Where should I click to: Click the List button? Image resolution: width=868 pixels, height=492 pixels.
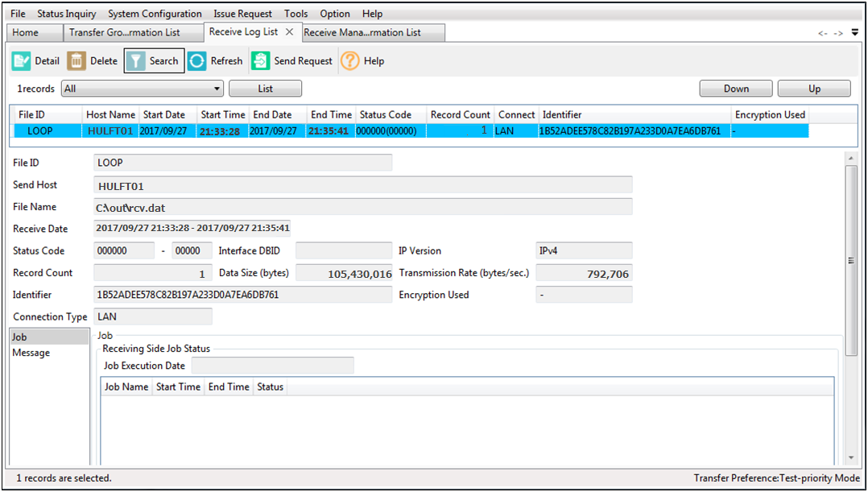[265, 89]
